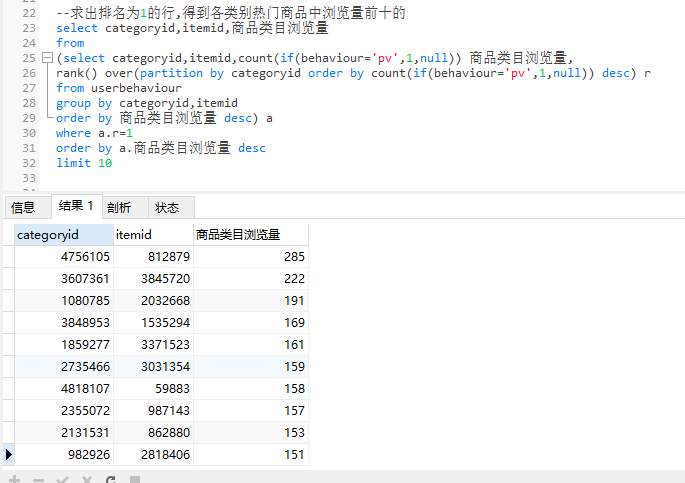Select the view count cell 159
Screen dimensions: 685x483
coord(251,367)
